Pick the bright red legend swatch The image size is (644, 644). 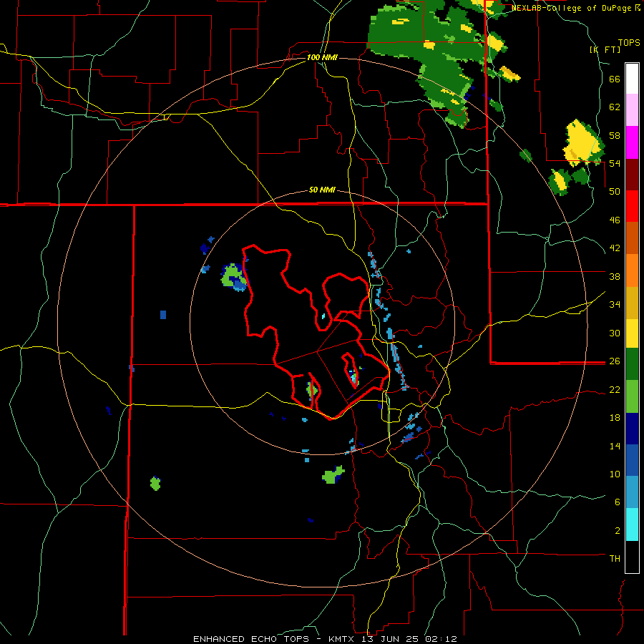tap(632, 206)
